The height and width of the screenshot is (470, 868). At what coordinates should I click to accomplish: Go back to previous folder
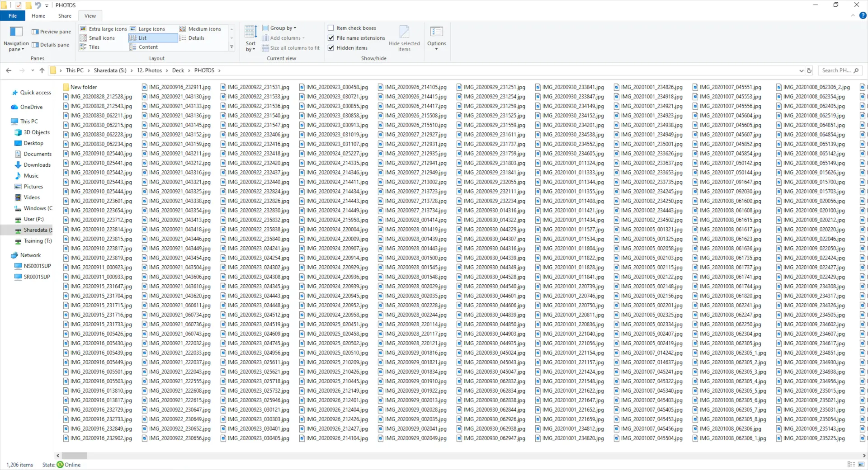point(9,70)
